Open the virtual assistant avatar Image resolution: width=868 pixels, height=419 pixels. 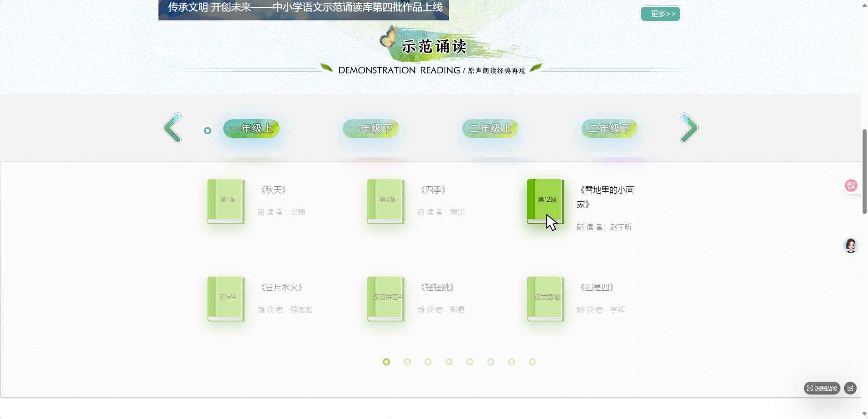(x=850, y=245)
